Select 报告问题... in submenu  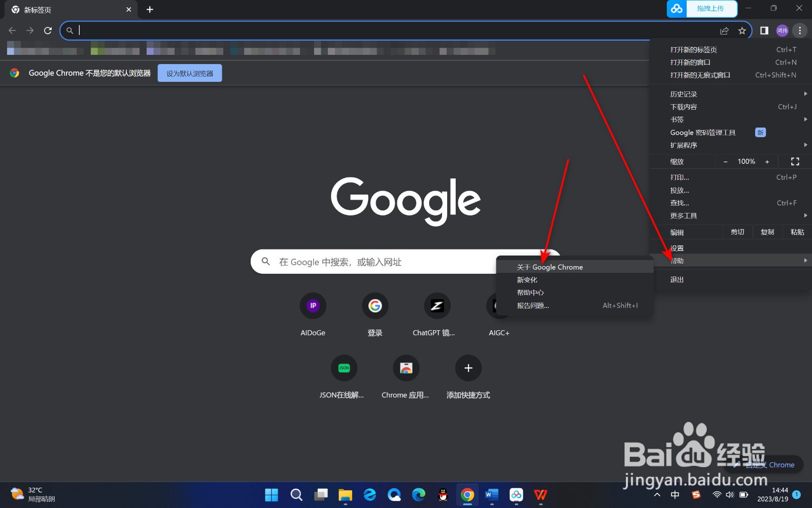[x=574, y=306]
